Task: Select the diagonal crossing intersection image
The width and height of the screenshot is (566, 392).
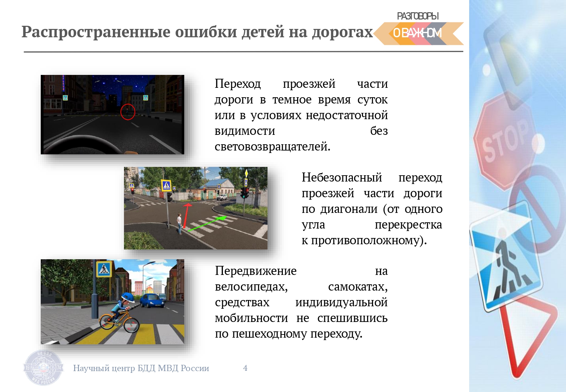Action: (196, 208)
